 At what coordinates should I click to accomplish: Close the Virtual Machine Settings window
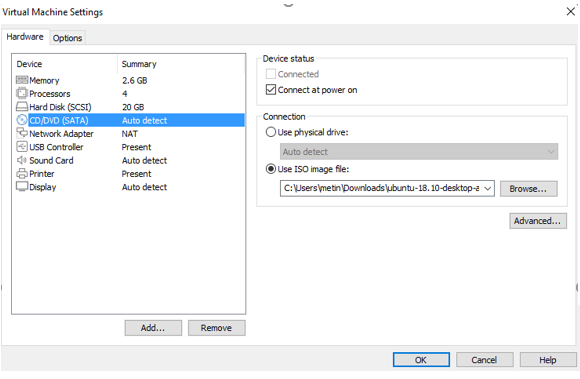[x=570, y=11]
